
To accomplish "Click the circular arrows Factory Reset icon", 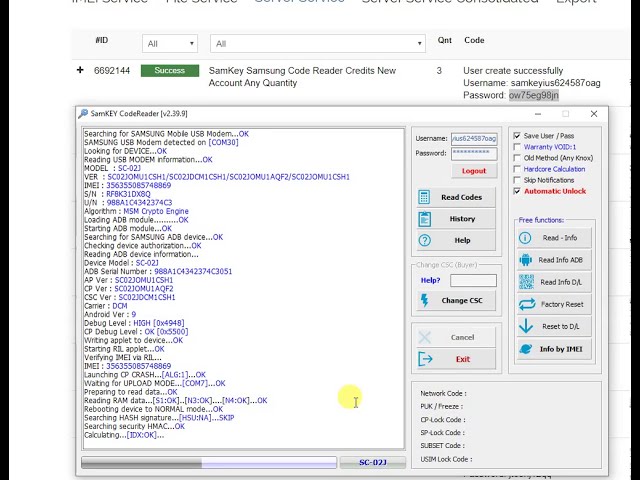I will [x=527, y=304].
